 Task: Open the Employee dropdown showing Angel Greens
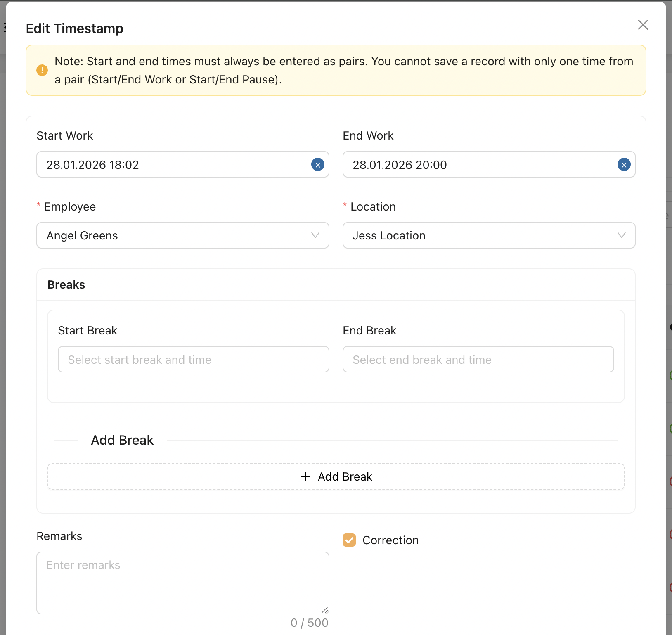[173, 235]
